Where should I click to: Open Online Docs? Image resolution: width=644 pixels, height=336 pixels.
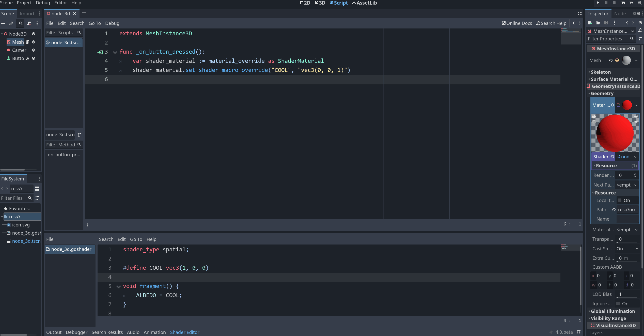point(517,23)
